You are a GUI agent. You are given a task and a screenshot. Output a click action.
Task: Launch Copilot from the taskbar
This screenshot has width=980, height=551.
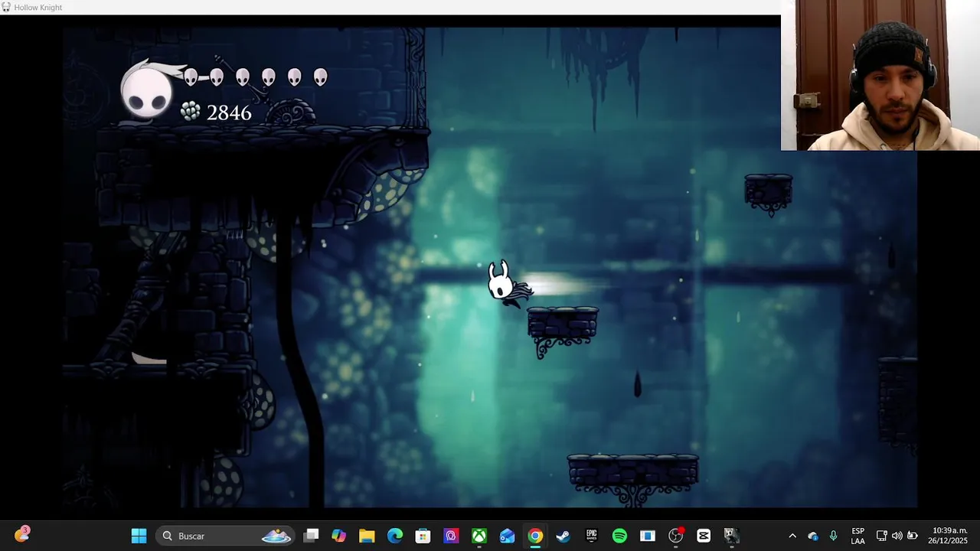pos(338,536)
